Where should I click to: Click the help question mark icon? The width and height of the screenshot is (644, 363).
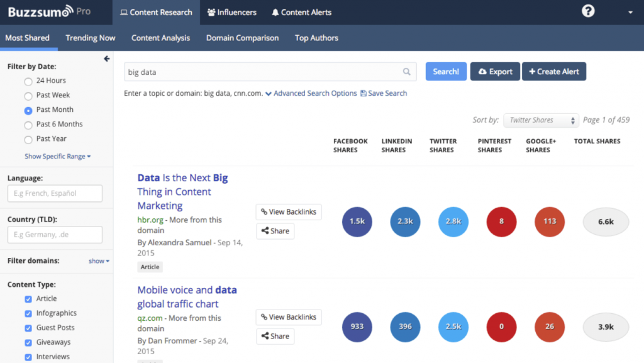tap(588, 11)
